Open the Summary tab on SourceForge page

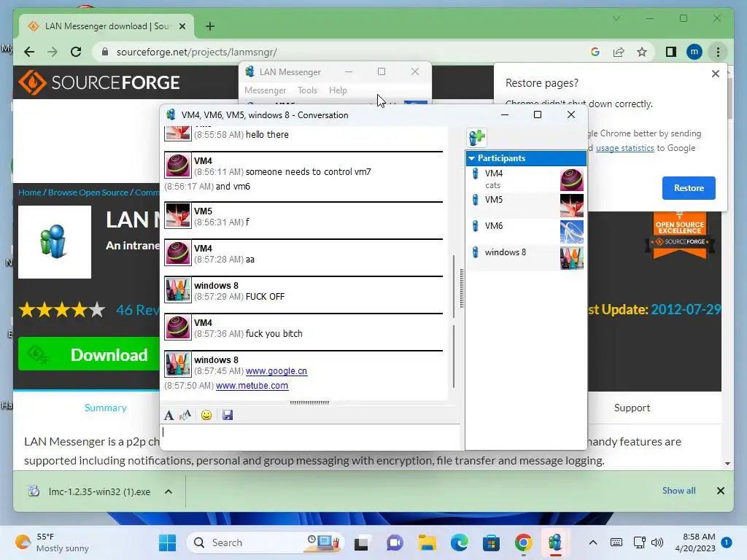pyautogui.click(x=105, y=408)
